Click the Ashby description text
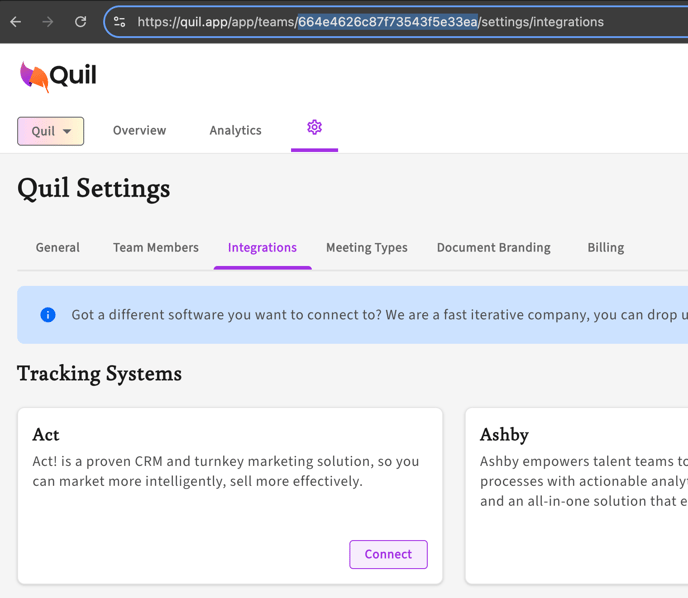The image size is (688, 598). click(584, 481)
